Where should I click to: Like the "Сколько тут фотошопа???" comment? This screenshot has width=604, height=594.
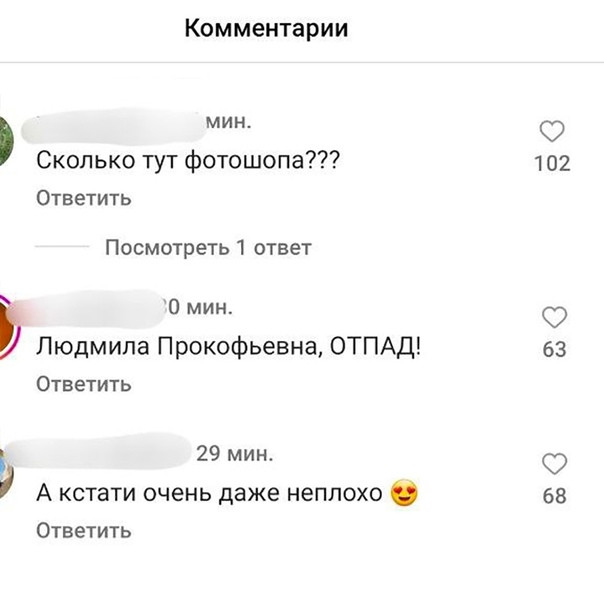(x=552, y=132)
